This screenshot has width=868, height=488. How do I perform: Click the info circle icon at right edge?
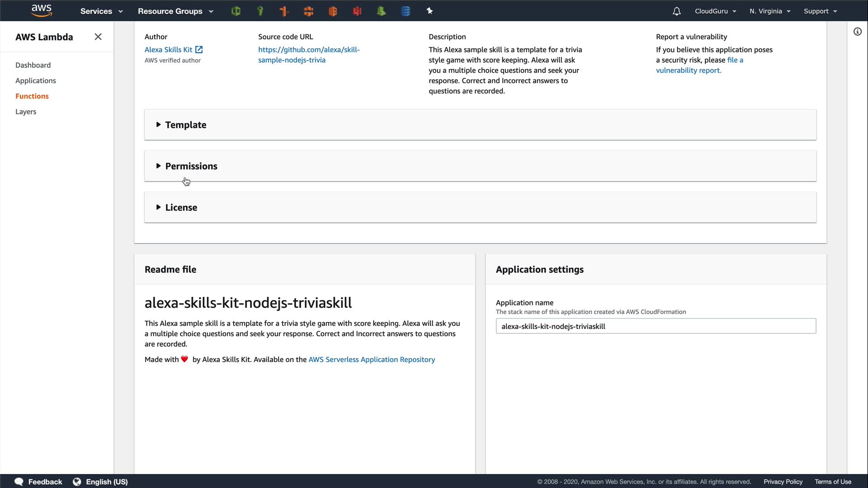click(857, 32)
